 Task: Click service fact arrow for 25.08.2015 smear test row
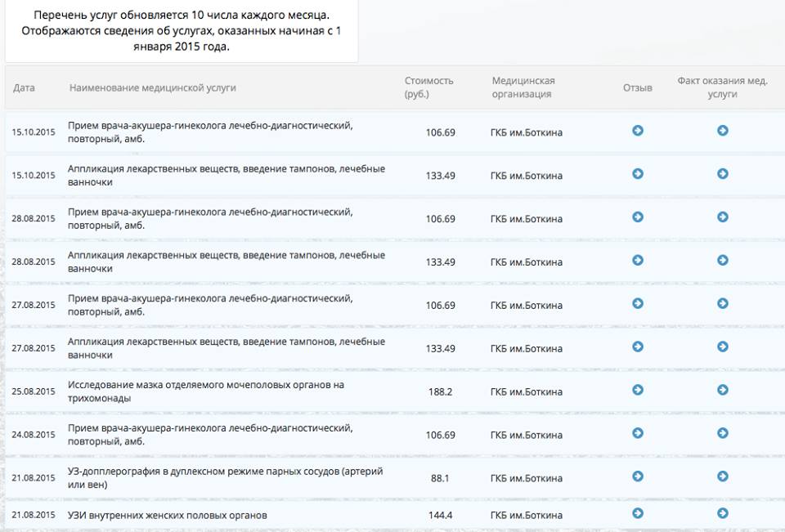point(722,390)
